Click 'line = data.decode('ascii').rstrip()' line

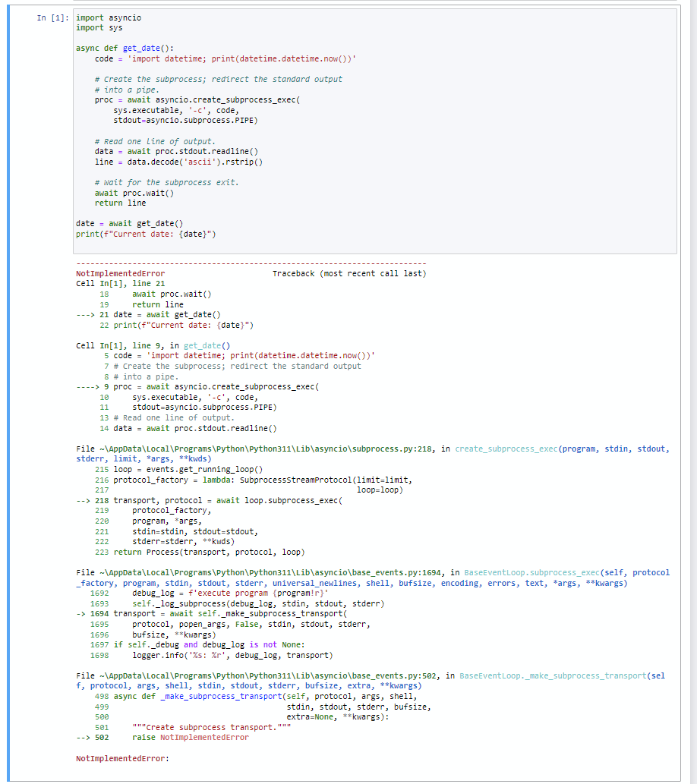(x=178, y=162)
